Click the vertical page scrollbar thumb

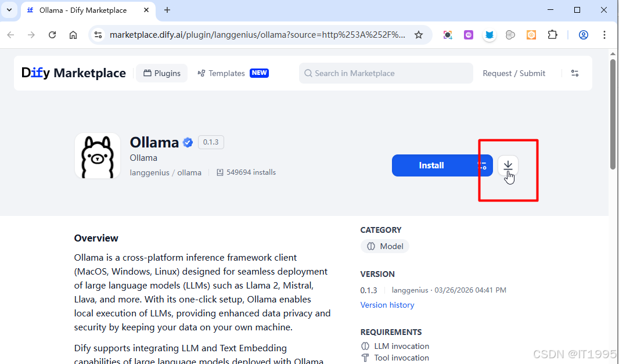point(613,114)
